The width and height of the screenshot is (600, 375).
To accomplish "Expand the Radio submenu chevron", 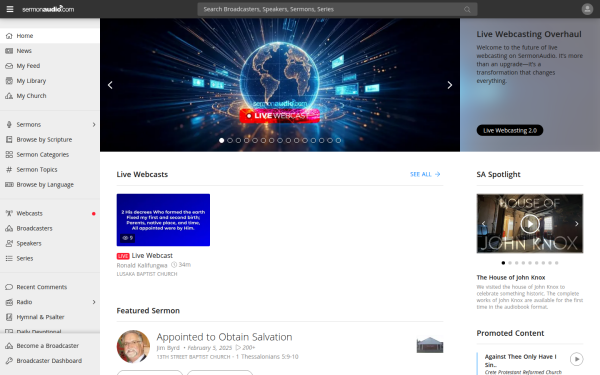I will [x=94, y=302].
